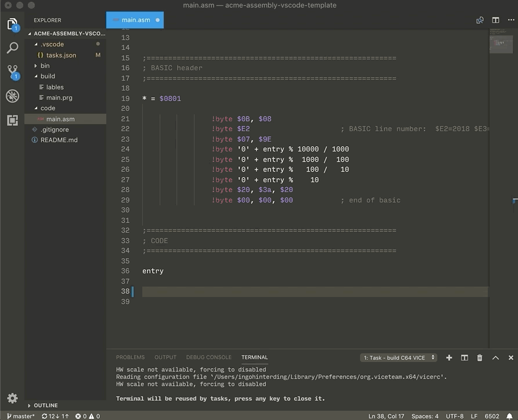518x420 pixels.
Task: Open the Extensions view icon
Action: 13,120
